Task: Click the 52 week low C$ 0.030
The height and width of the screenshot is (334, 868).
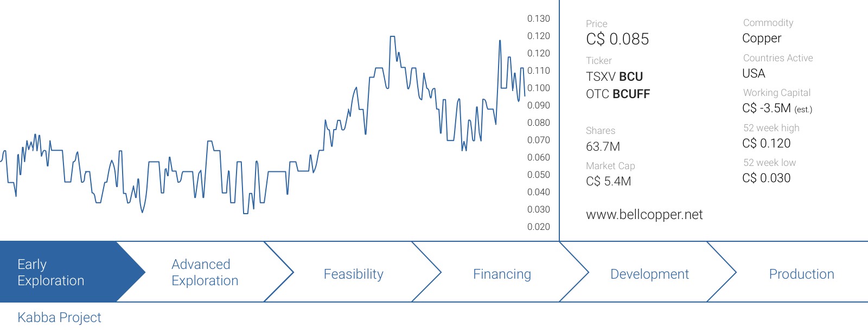Action: (766, 178)
